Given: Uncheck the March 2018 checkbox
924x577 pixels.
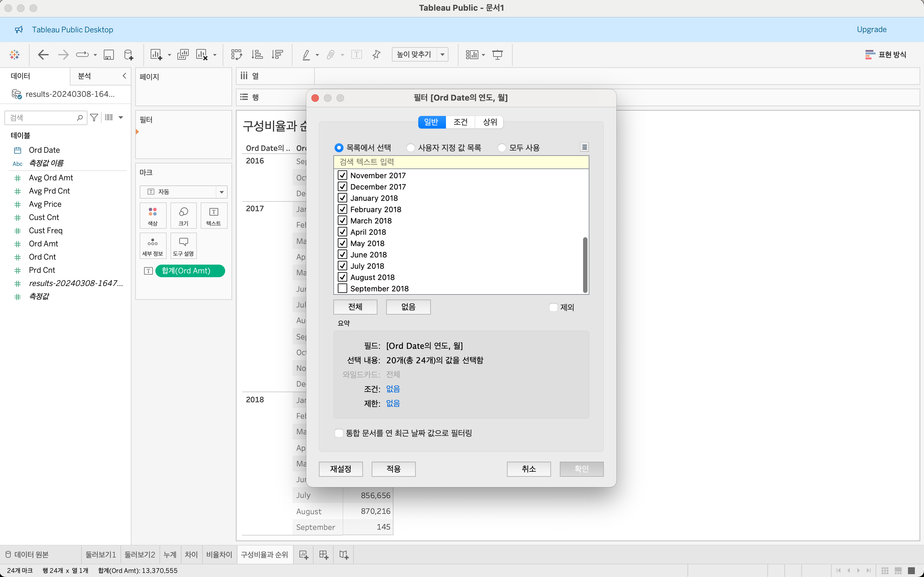Looking at the screenshot, I should tap(342, 221).
